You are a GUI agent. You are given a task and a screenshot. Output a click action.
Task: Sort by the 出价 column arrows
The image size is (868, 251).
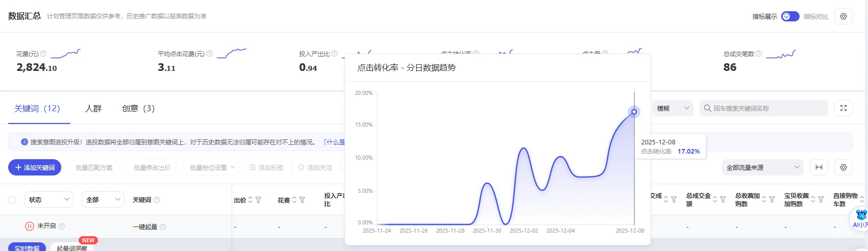point(250,200)
